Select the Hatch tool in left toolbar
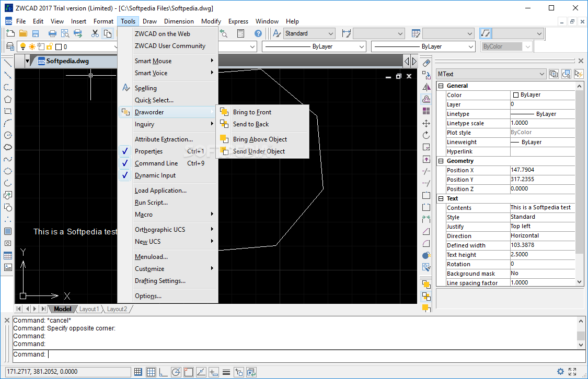 coord(7,231)
